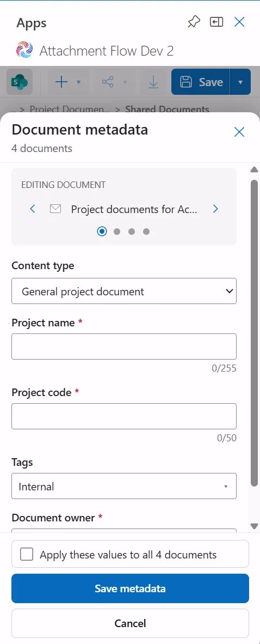Click the '4 documents' subtitle text
The height and width of the screenshot is (644, 260).
click(42, 148)
